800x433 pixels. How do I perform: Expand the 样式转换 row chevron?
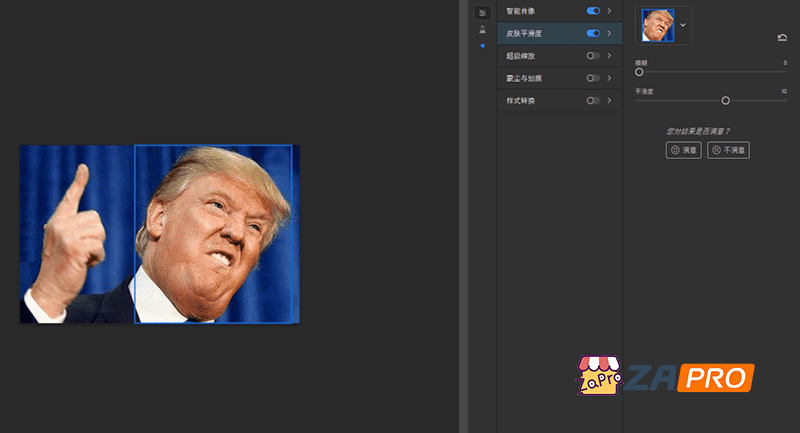609,101
